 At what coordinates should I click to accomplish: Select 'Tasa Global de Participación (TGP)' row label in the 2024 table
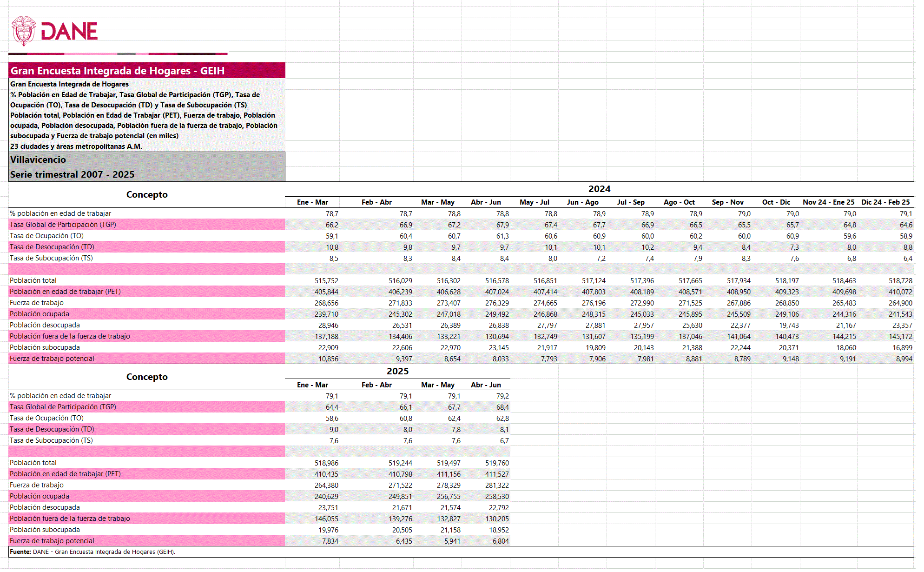[63, 225]
